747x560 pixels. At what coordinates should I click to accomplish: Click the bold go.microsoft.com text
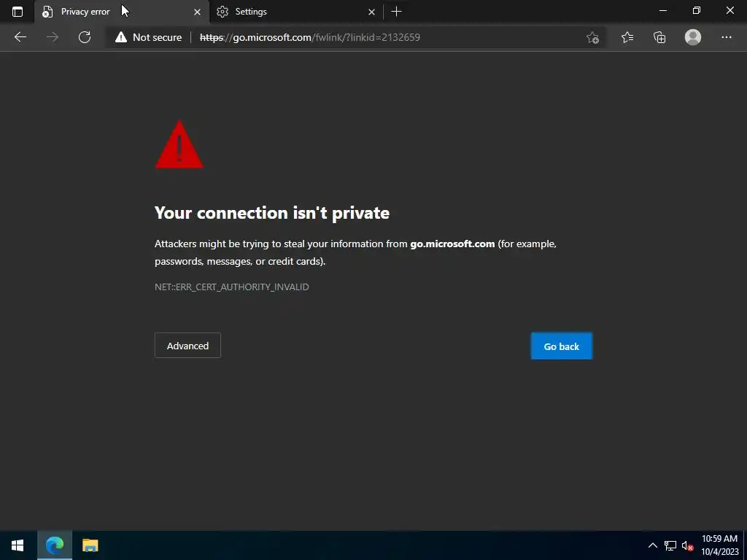click(x=452, y=244)
